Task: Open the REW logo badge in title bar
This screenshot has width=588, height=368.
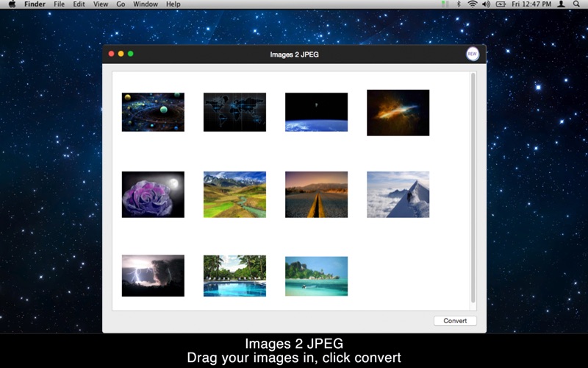Action: coord(473,54)
